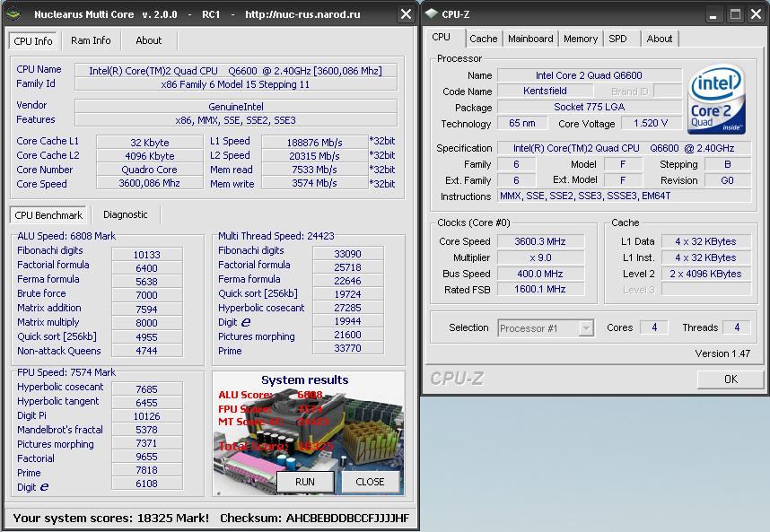Click the System results image panel
The image size is (770, 532).
pos(309,433)
